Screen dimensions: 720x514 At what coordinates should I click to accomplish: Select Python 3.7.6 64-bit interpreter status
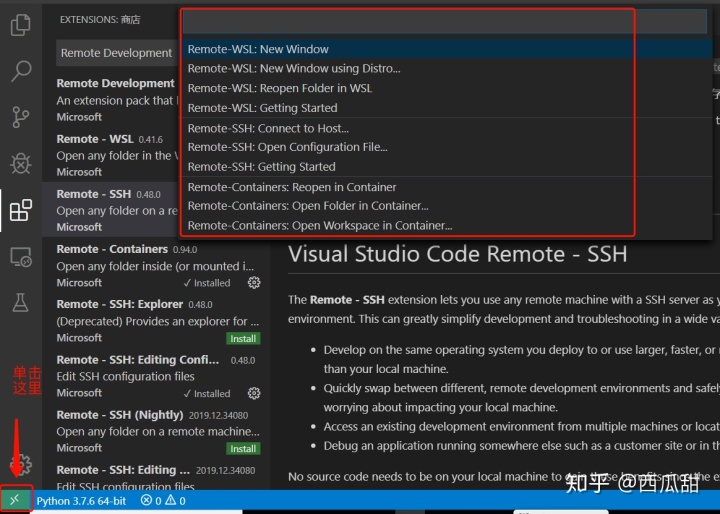81,501
